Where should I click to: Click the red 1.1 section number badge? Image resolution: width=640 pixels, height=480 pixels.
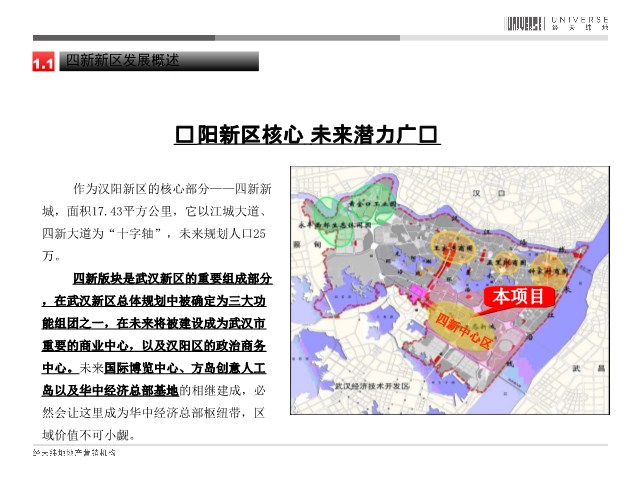tap(43, 62)
